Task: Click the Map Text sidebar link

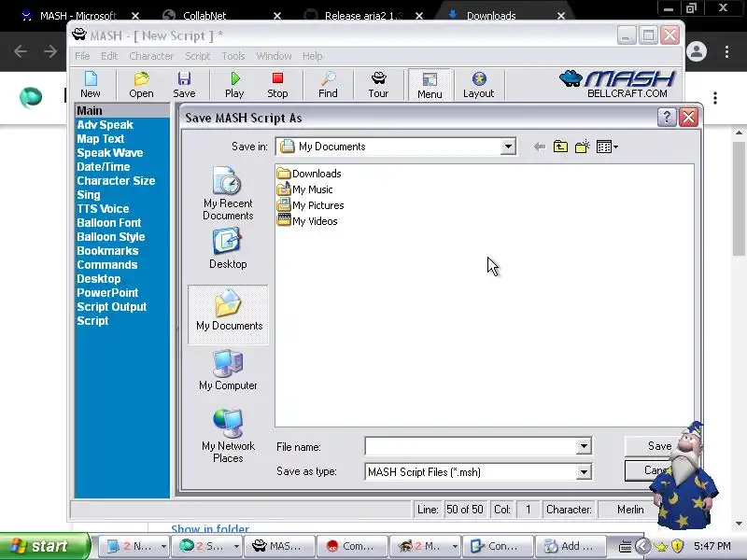Action: click(x=101, y=138)
